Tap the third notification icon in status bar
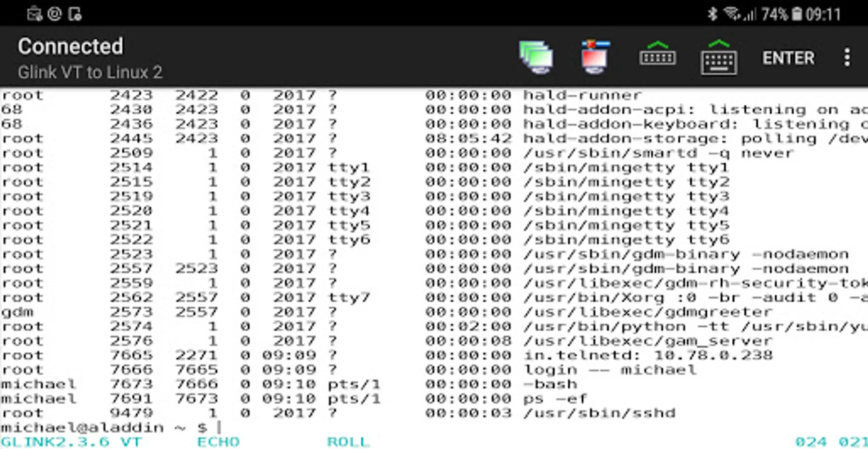 (75, 14)
